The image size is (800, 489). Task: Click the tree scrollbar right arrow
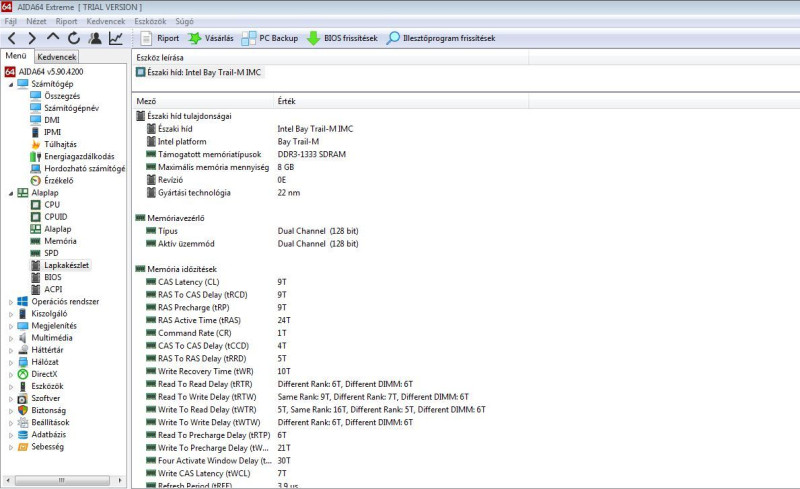coord(120,480)
